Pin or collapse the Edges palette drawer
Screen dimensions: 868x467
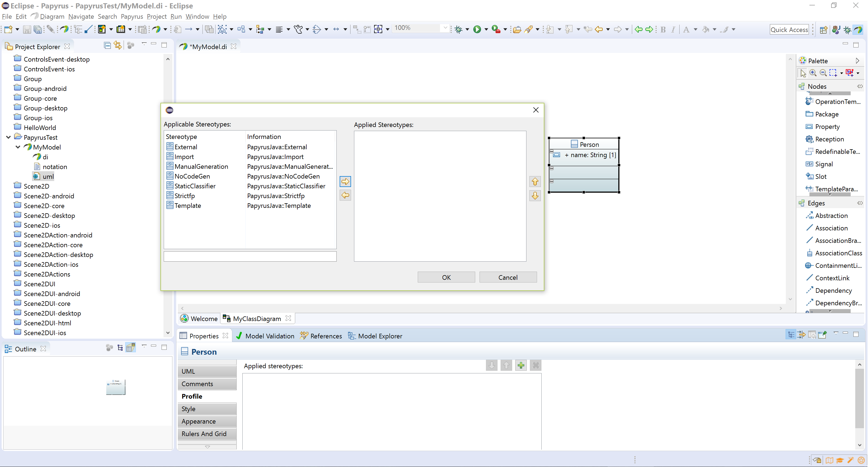tap(860, 203)
